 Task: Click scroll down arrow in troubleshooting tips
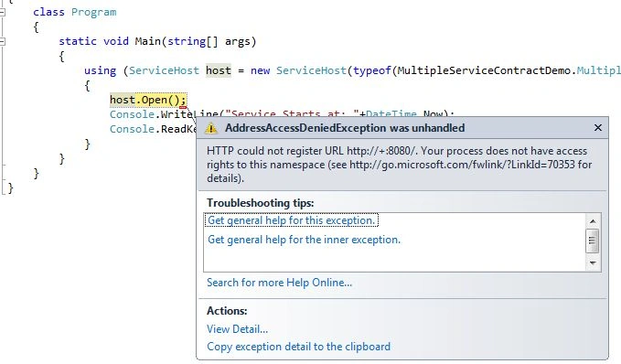pyautogui.click(x=593, y=263)
